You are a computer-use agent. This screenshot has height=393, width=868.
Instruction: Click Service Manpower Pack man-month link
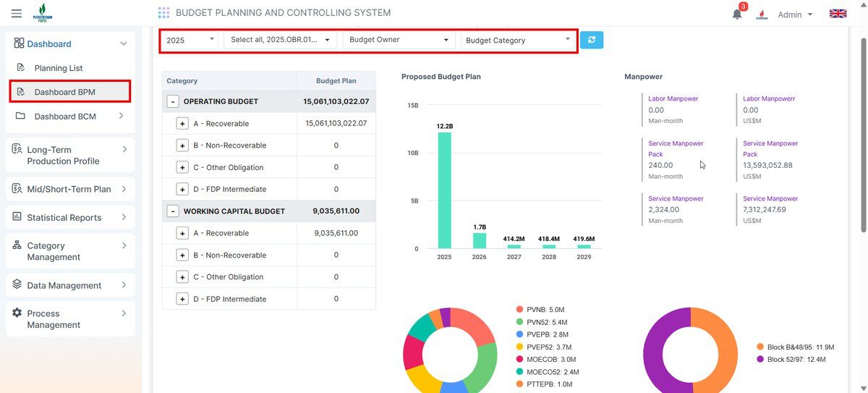[676, 148]
